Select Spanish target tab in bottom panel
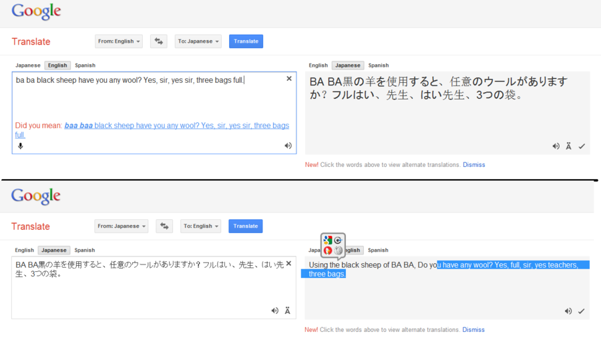 coord(378,250)
